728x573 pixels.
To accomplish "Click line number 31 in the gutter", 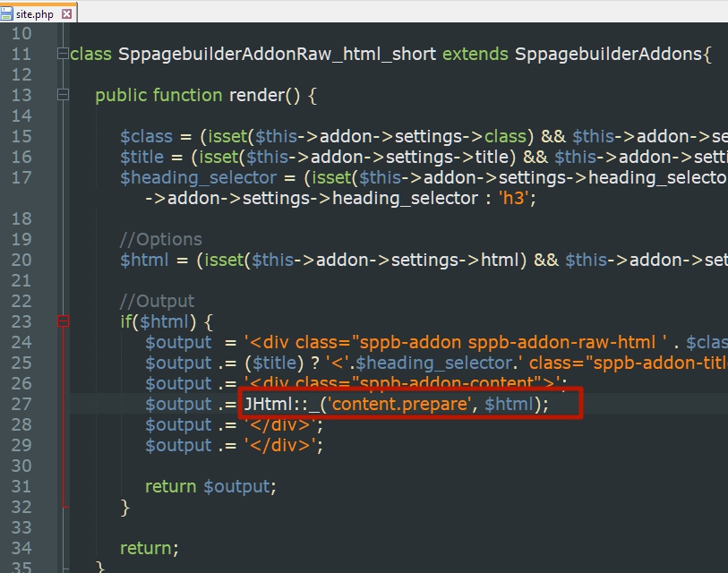I will coord(21,486).
